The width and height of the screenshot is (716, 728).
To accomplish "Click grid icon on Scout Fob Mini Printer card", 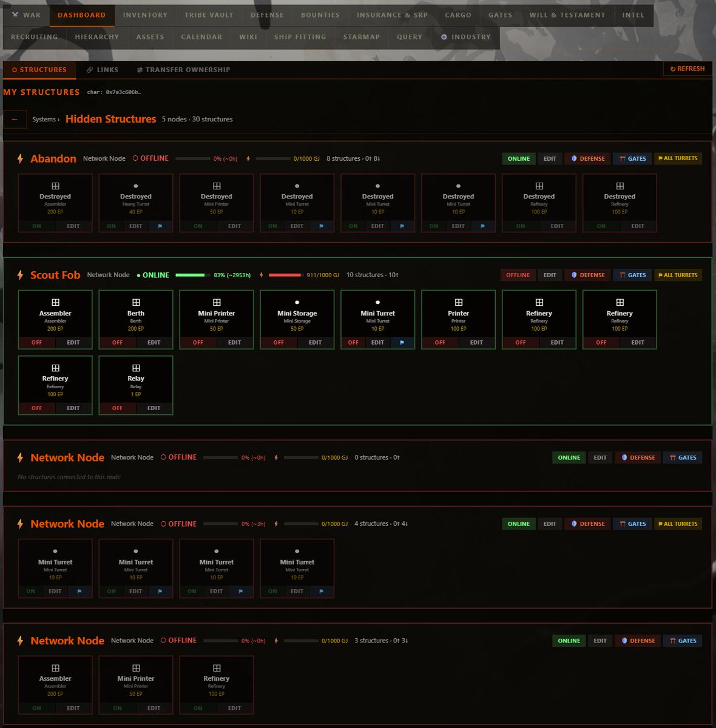I will pyautogui.click(x=217, y=303).
